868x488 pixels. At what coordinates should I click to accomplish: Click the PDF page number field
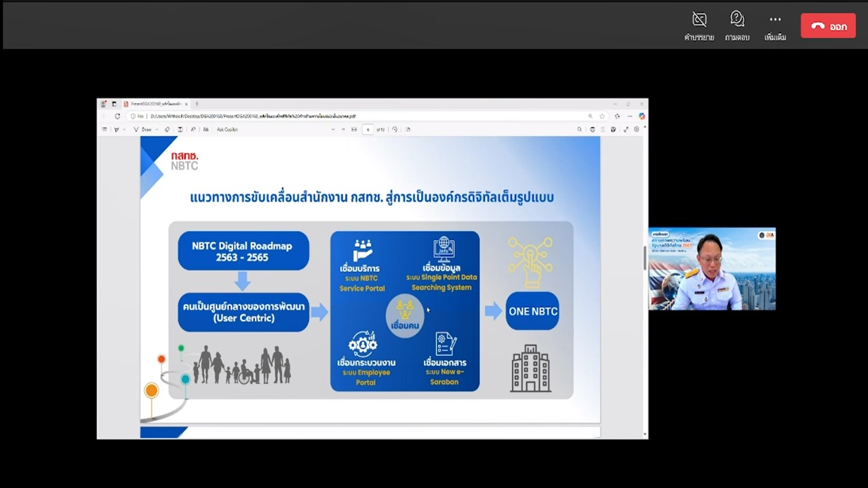(368, 129)
